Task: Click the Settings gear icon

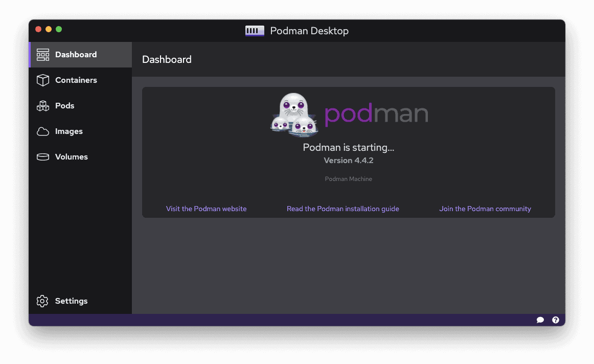Action: tap(42, 301)
